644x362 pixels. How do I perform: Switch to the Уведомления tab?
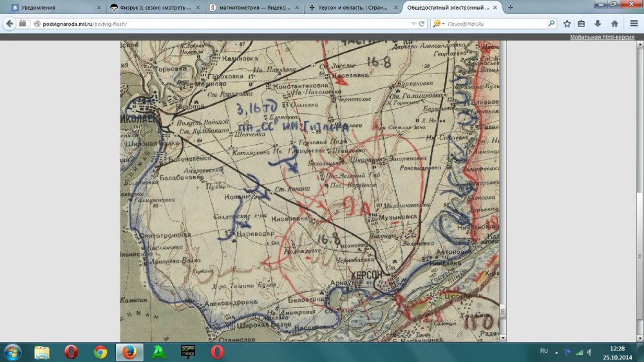click(52, 8)
